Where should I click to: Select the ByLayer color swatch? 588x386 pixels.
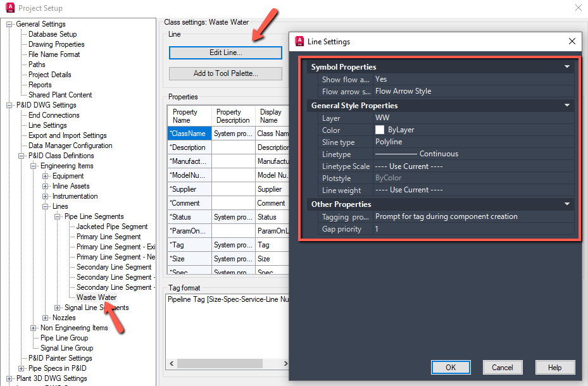pos(380,130)
